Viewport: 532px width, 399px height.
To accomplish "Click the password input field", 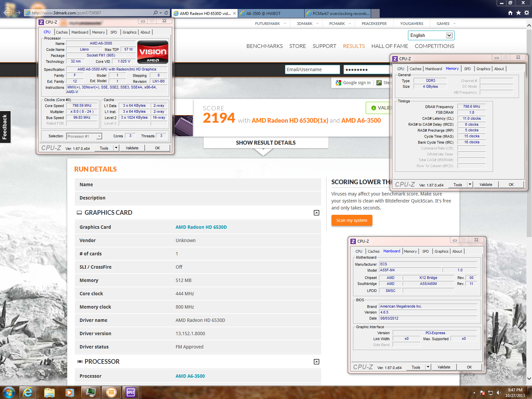I will click(x=367, y=69).
